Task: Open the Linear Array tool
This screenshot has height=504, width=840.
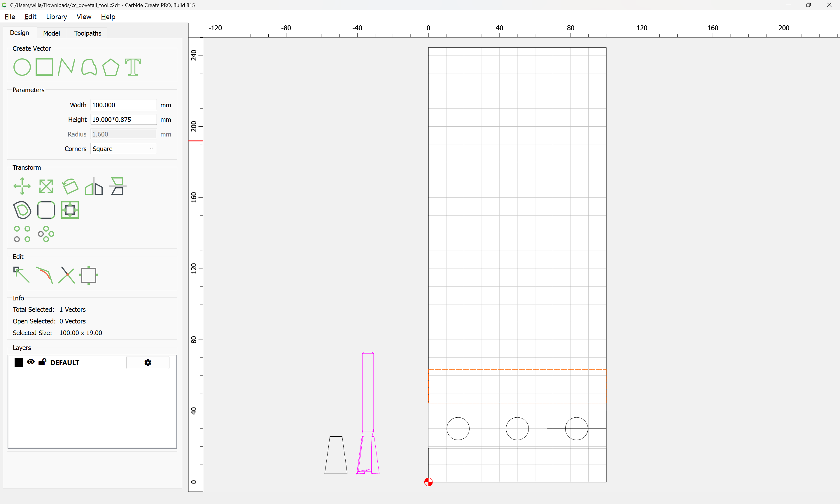Action: [x=22, y=234]
